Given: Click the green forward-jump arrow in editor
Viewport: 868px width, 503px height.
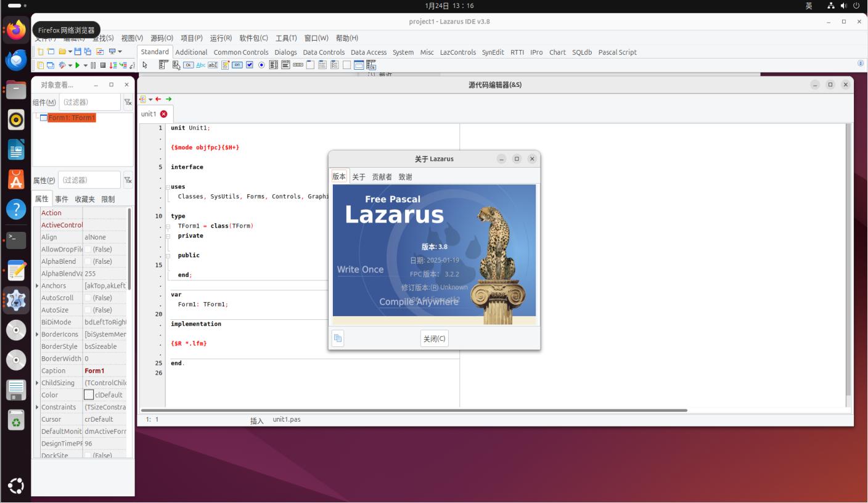Looking at the screenshot, I should [x=168, y=99].
